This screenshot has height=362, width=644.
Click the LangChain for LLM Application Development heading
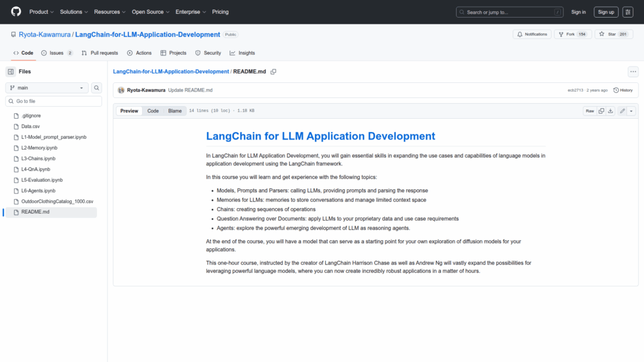(320, 136)
